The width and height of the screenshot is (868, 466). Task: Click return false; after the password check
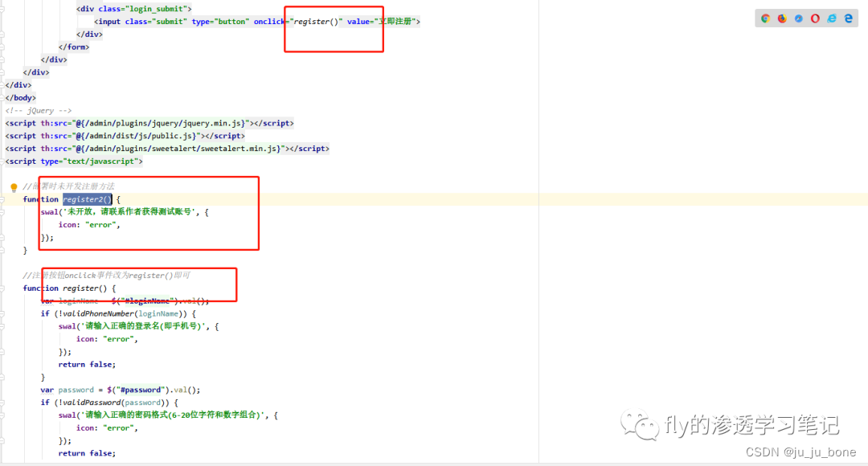(x=87, y=453)
